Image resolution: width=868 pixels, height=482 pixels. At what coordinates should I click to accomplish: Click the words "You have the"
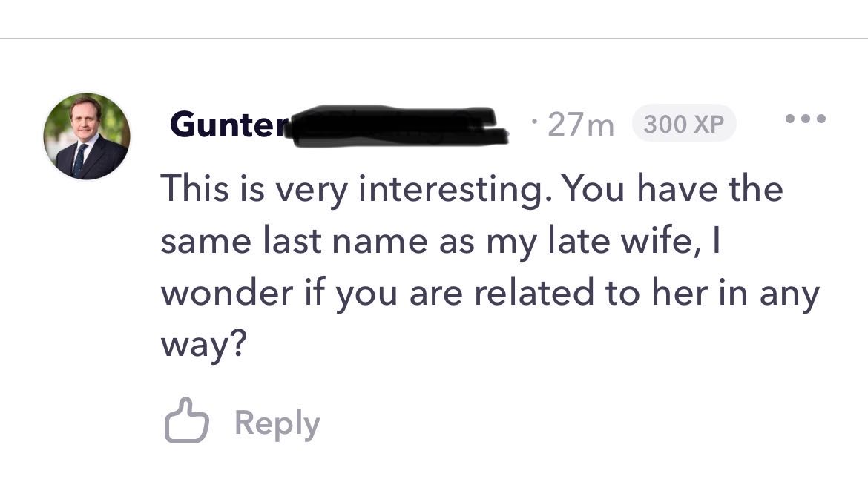coord(672,189)
